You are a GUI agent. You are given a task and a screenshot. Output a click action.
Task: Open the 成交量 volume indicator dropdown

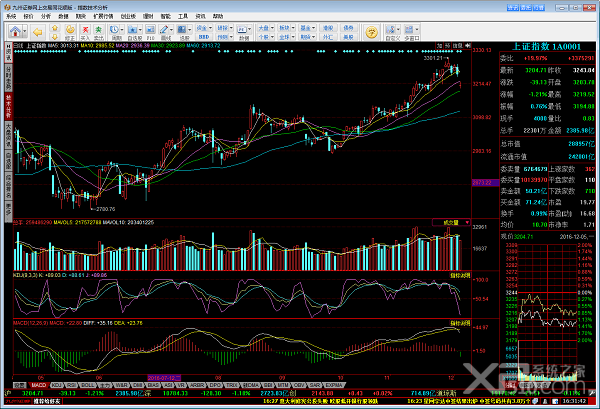tap(452, 222)
